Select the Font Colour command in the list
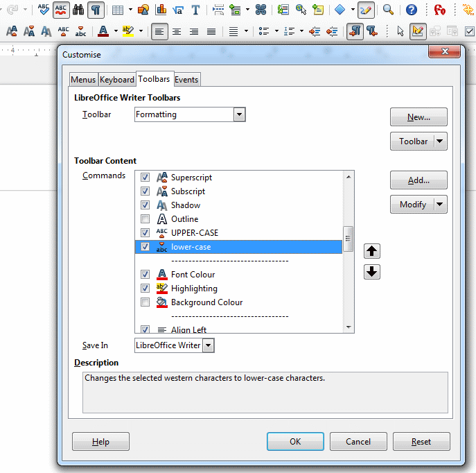476x473 pixels. pos(193,275)
